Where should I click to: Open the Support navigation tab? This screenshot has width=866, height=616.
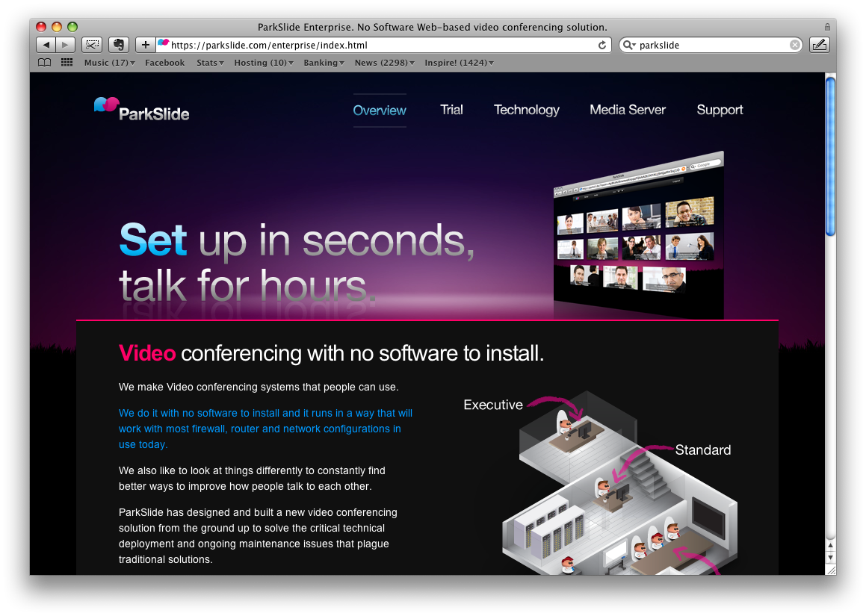click(x=720, y=110)
